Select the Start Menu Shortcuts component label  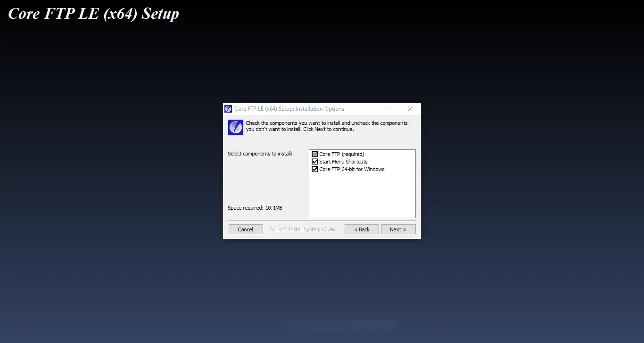343,162
